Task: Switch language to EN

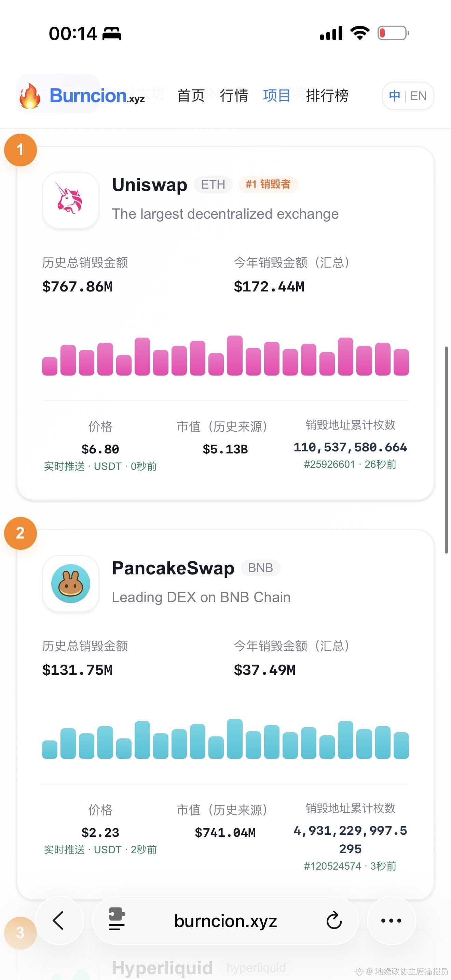Action: (418, 96)
